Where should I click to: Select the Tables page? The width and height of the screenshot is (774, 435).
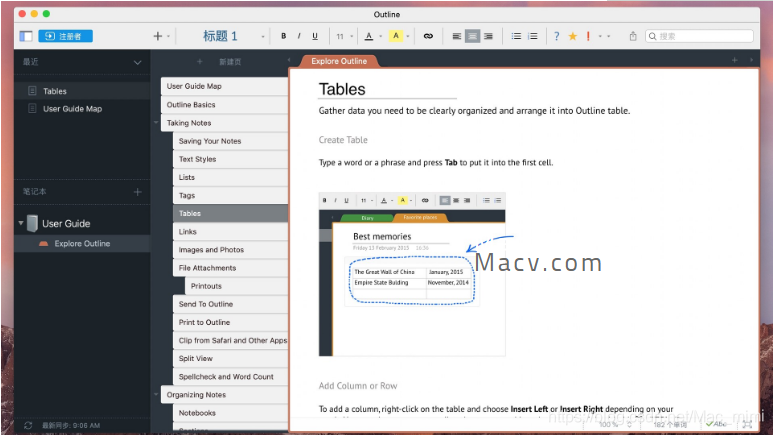click(x=231, y=213)
